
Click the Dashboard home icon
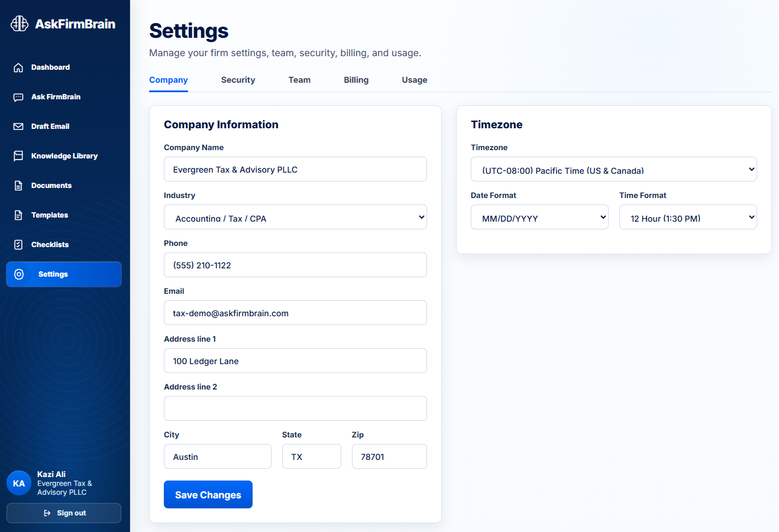(18, 67)
